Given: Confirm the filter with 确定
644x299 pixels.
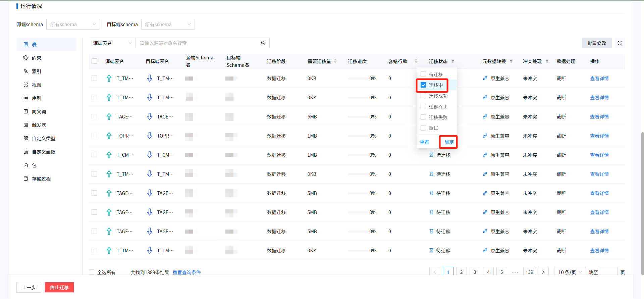Looking at the screenshot, I should (449, 142).
